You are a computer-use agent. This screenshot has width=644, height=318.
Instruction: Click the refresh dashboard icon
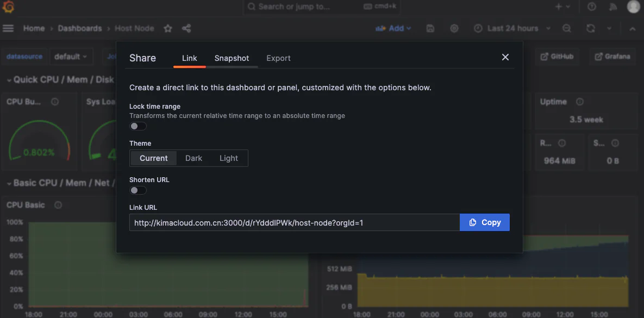coord(591,28)
